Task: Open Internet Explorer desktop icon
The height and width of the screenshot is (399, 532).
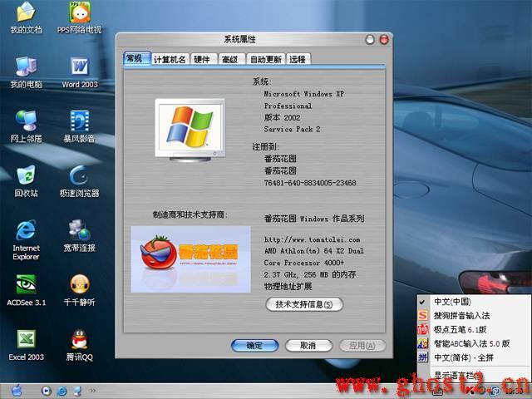Action: [26, 239]
